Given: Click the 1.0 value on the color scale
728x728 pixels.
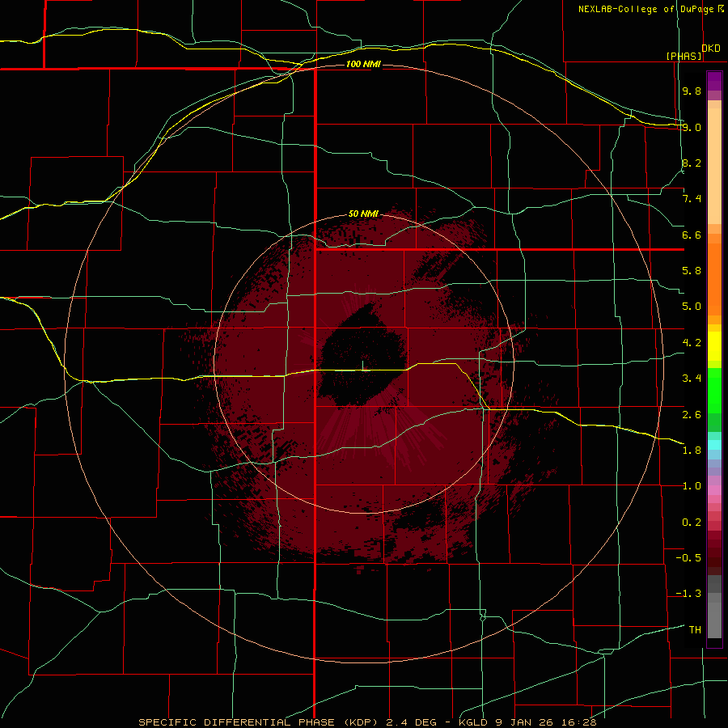Looking at the screenshot, I should (692, 486).
